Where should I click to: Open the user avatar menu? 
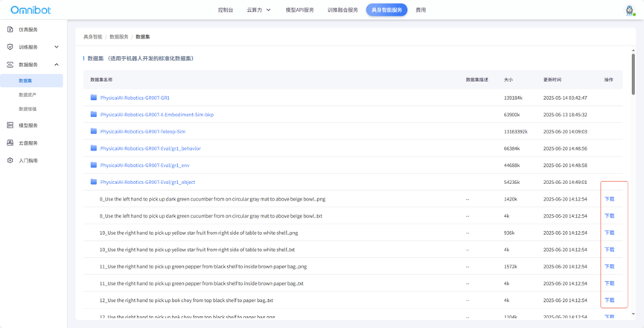629,10
